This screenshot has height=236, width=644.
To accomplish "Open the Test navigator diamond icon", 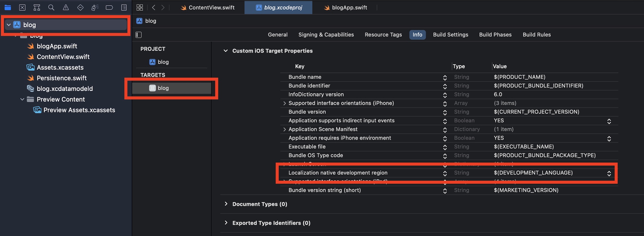I will (x=80, y=8).
